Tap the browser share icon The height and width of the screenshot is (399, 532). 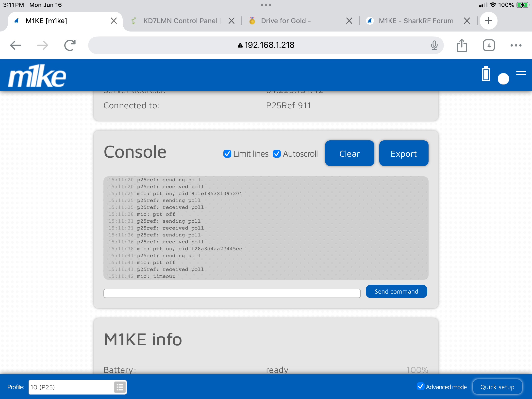[x=462, y=46]
